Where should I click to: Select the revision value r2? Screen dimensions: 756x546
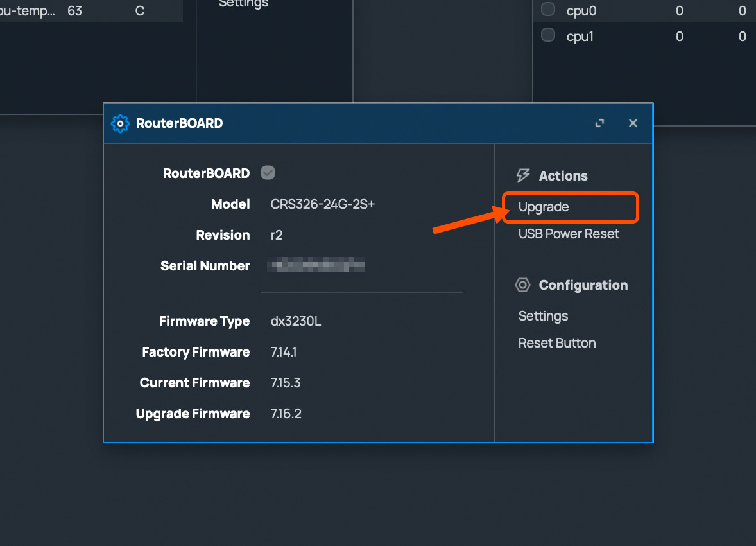276,235
